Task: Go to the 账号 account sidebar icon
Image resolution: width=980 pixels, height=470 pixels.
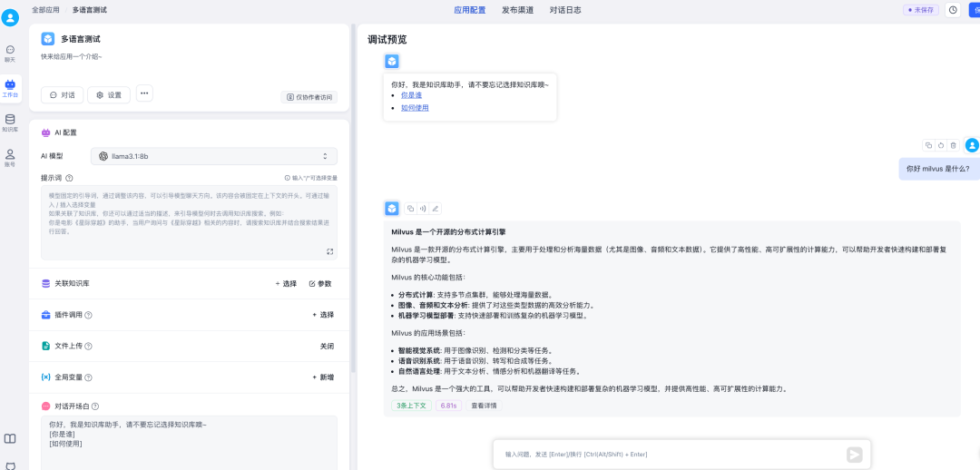Action: pos(10,157)
